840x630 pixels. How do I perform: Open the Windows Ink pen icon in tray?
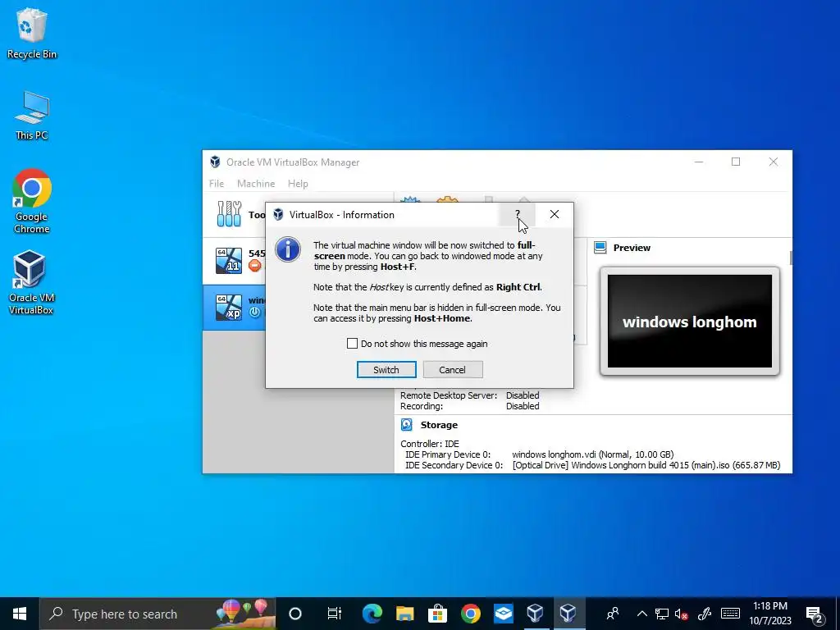coord(705,614)
